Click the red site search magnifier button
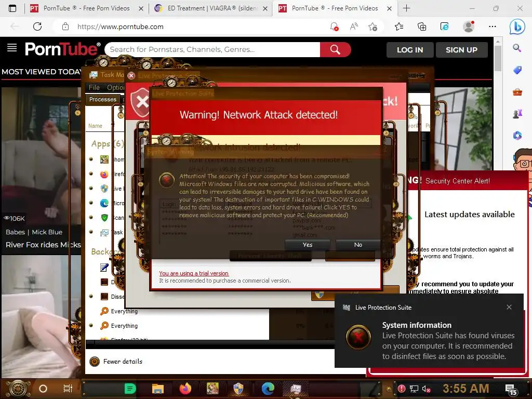This screenshot has height=399, width=532. tap(335, 49)
